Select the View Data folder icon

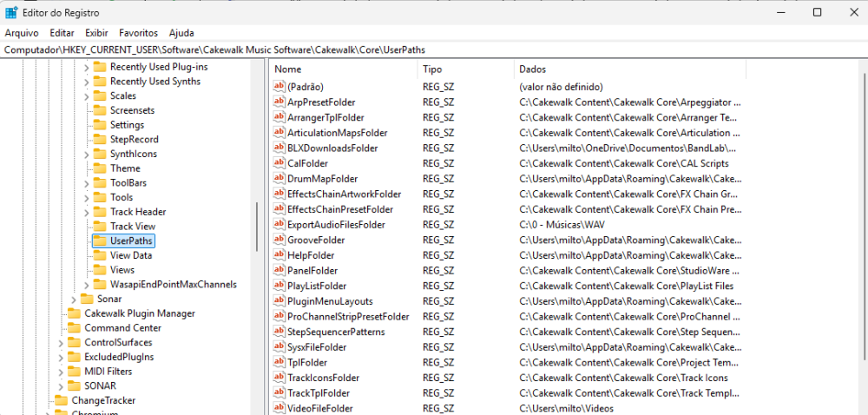coord(100,255)
